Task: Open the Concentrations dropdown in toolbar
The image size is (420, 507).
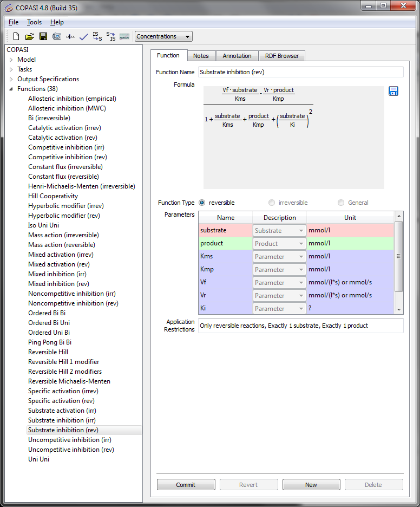Action: (x=163, y=37)
